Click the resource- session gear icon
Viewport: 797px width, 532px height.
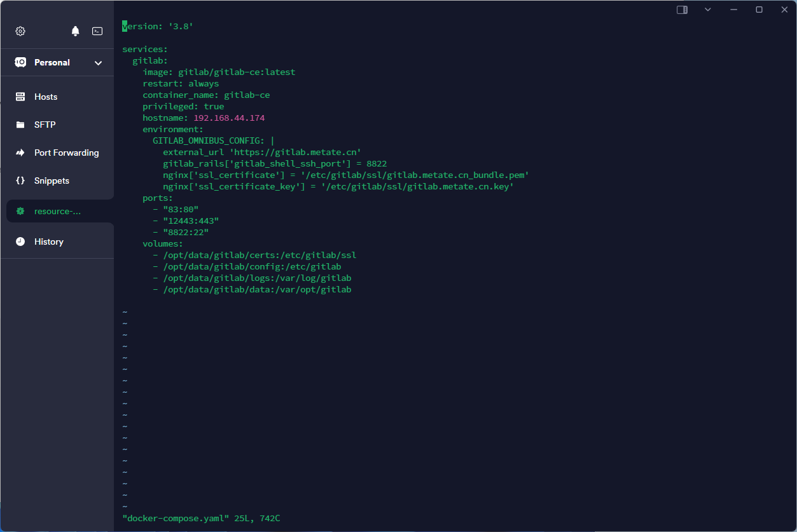click(20, 211)
